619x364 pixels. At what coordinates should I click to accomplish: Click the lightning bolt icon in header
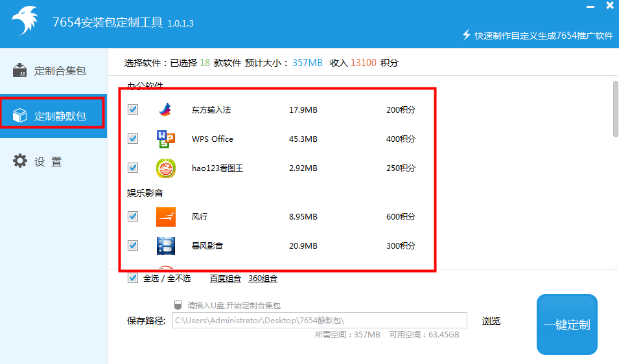[467, 35]
